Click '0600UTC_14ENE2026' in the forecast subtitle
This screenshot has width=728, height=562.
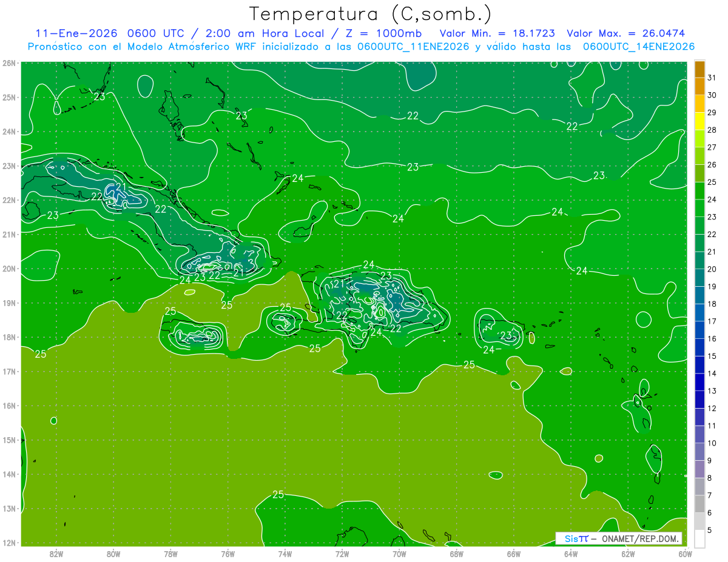[639, 47]
